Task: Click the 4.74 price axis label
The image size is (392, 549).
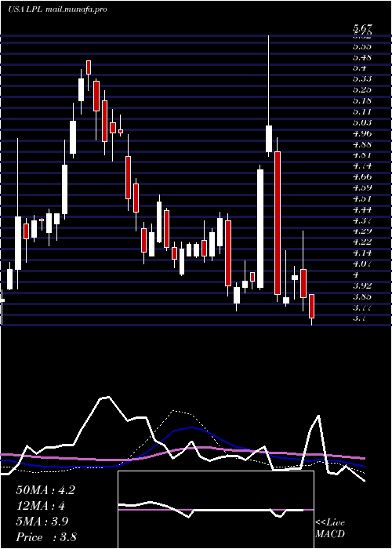Action: (362, 166)
